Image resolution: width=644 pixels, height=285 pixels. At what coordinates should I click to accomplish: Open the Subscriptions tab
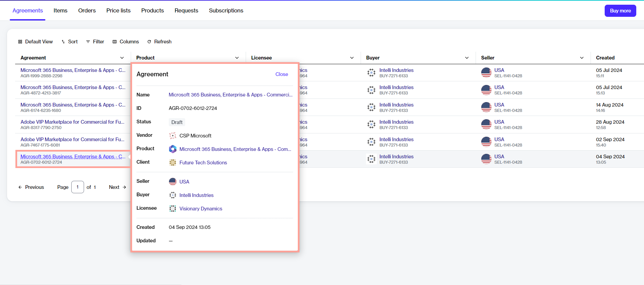[226, 10]
